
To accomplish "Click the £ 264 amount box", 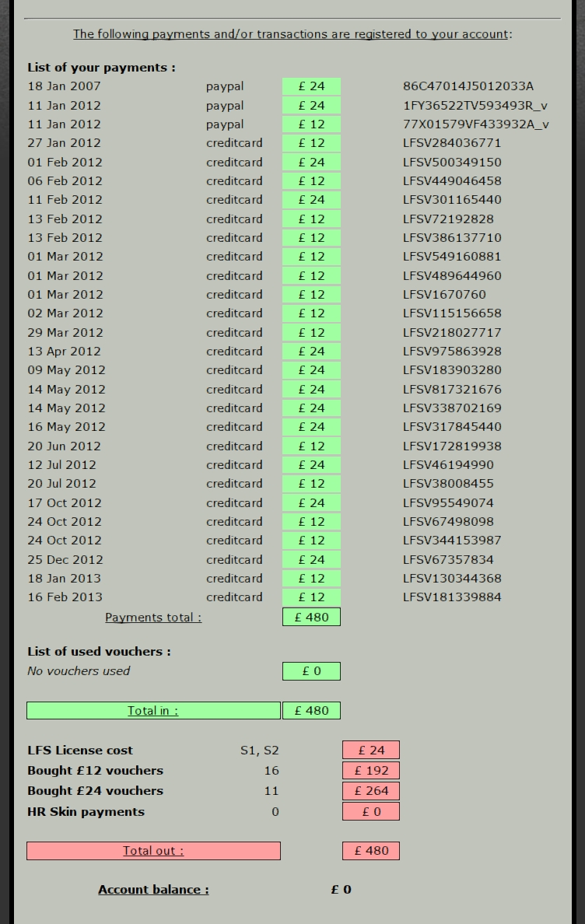I will pyautogui.click(x=371, y=791).
